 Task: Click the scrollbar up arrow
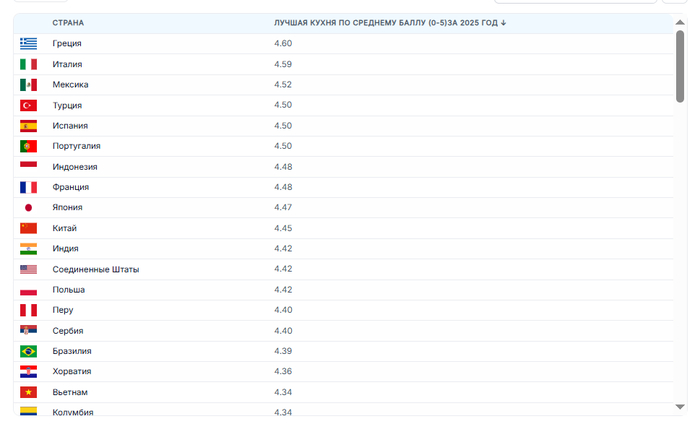[x=680, y=22]
